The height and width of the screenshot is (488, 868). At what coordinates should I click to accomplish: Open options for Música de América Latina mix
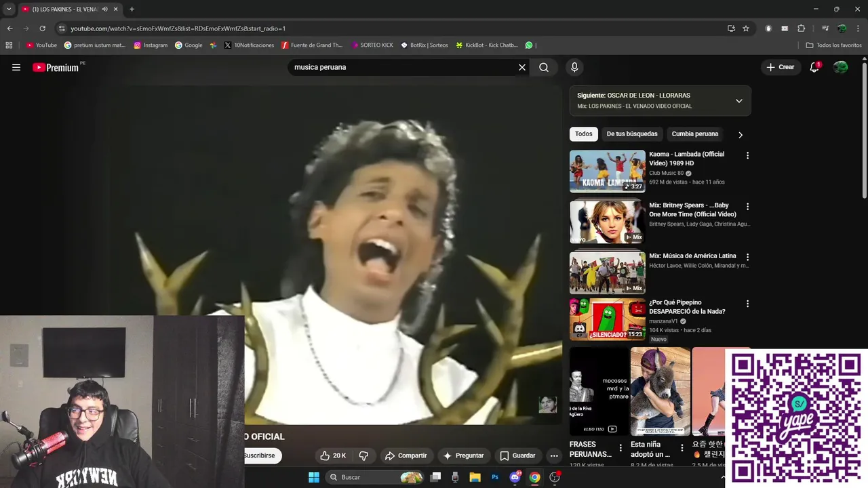(x=747, y=257)
